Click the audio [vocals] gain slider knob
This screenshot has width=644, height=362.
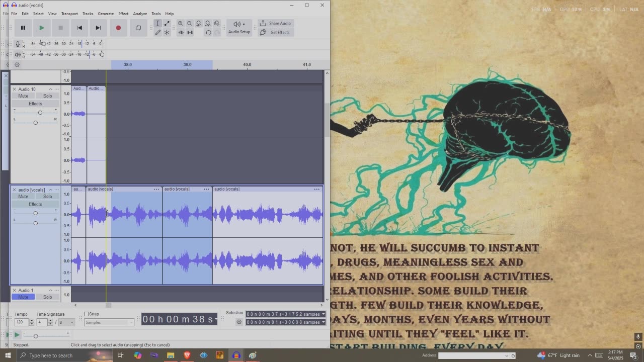[x=35, y=213]
